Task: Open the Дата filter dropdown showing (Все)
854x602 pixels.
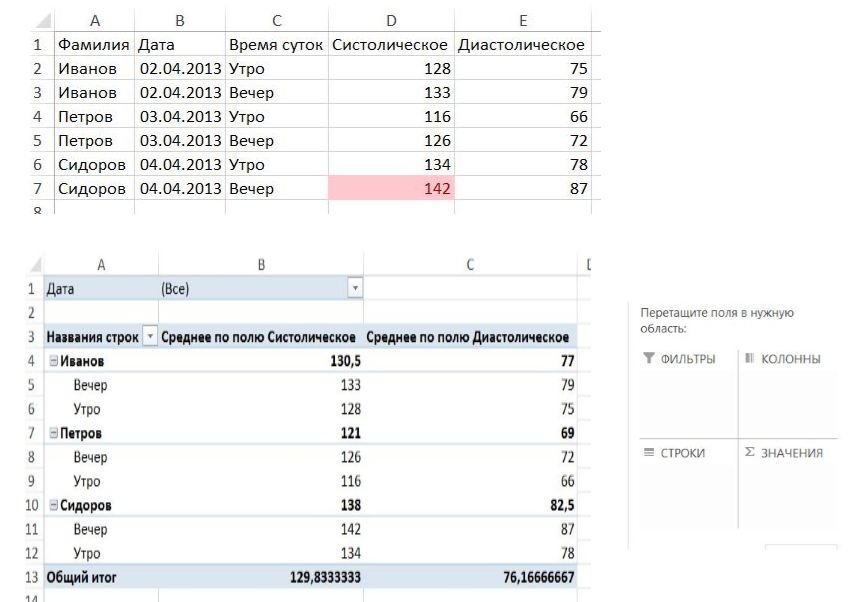Action: coord(353,289)
